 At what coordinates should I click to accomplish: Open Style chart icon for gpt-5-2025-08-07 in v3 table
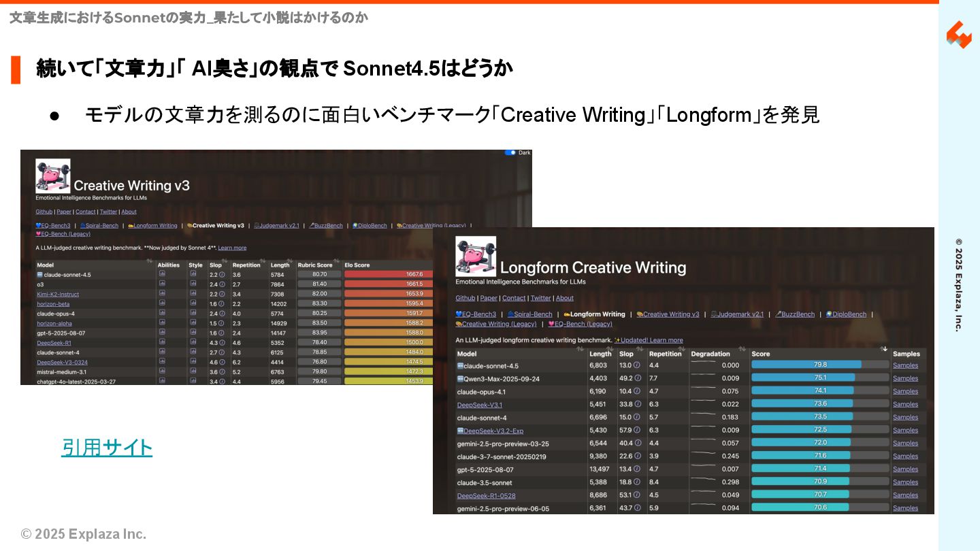pyautogui.click(x=193, y=333)
